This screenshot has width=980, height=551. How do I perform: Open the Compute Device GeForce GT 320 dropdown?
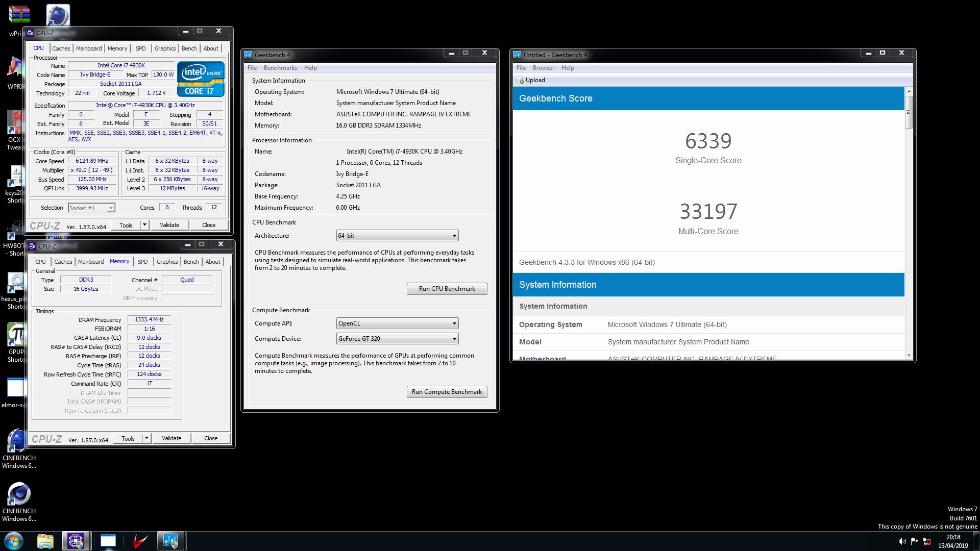[x=397, y=339]
